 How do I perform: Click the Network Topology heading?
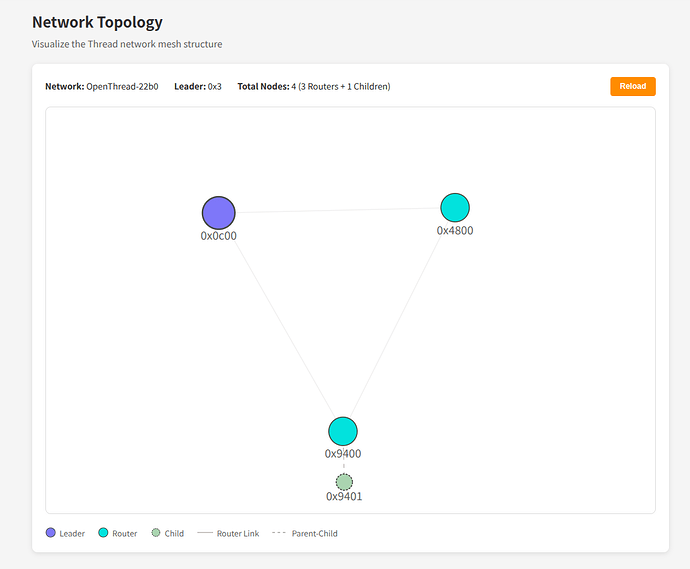[97, 22]
